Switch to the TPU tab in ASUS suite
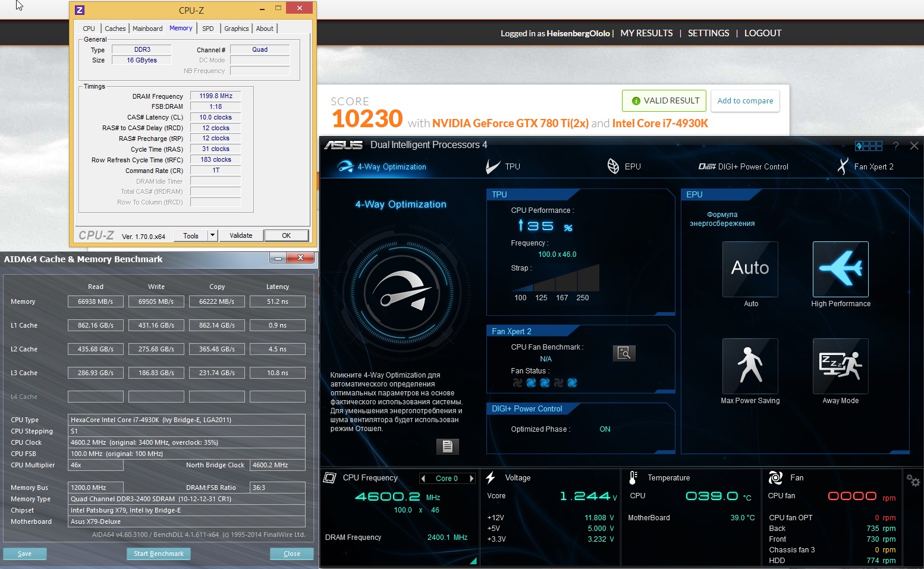The width and height of the screenshot is (924, 569). (503, 167)
